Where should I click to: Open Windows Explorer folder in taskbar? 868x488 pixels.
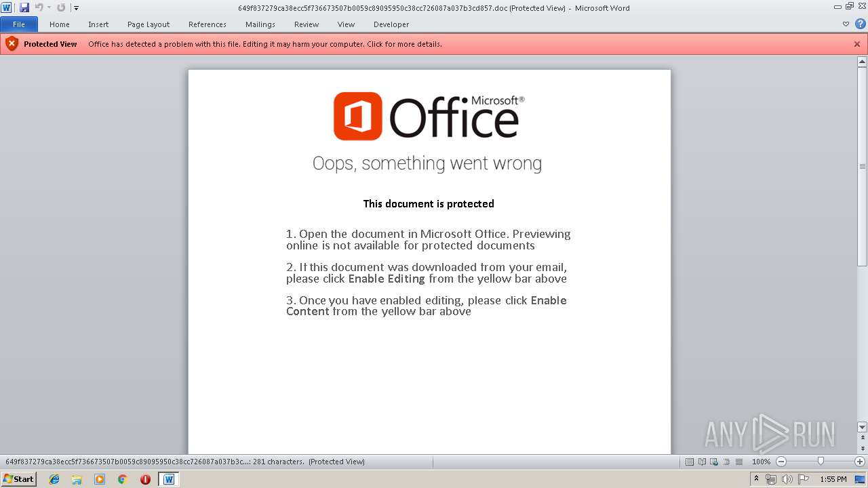(x=77, y=479)
